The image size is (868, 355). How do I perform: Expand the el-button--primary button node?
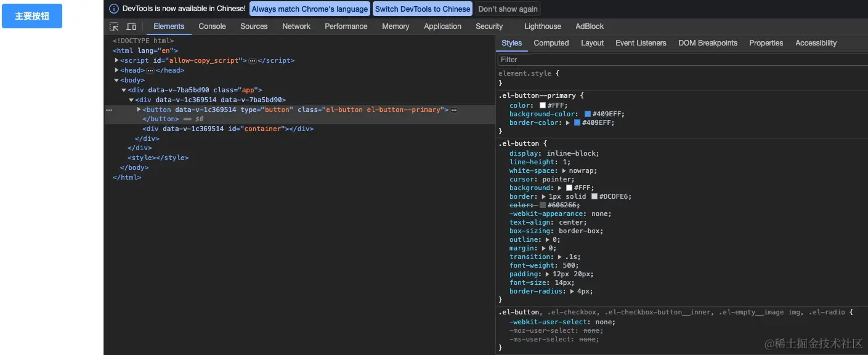point(139,110)
